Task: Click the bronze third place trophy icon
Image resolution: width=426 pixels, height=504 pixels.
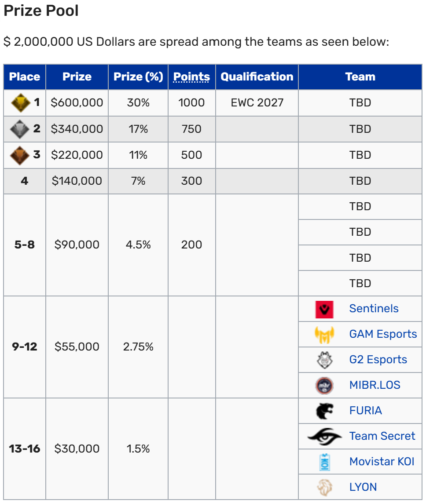Action: (x=20, y=155)
